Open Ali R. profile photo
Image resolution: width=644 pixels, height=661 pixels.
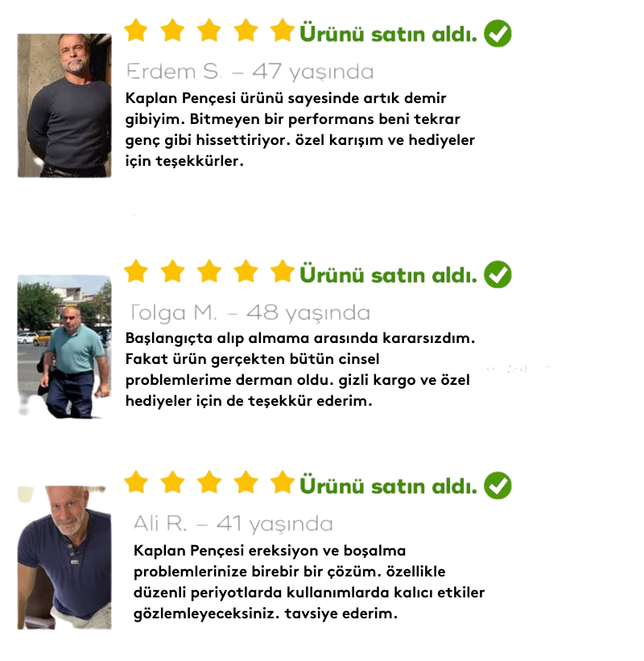tap(64, 557)
